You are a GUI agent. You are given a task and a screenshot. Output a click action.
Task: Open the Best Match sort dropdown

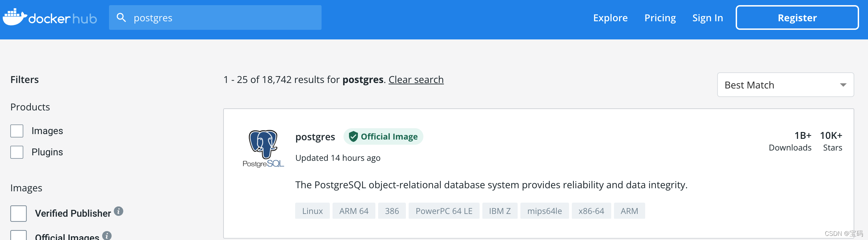(785, 85)
